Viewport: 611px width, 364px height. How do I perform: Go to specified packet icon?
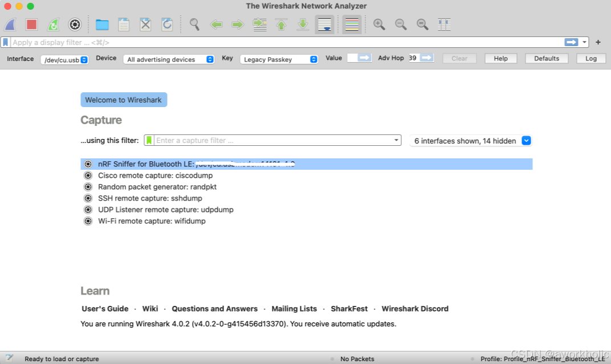259,24
